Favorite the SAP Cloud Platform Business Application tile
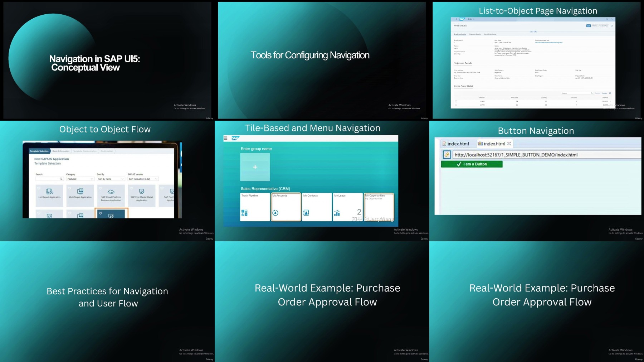The width and height of the screenshot is (644, 362). click(100, 188)
